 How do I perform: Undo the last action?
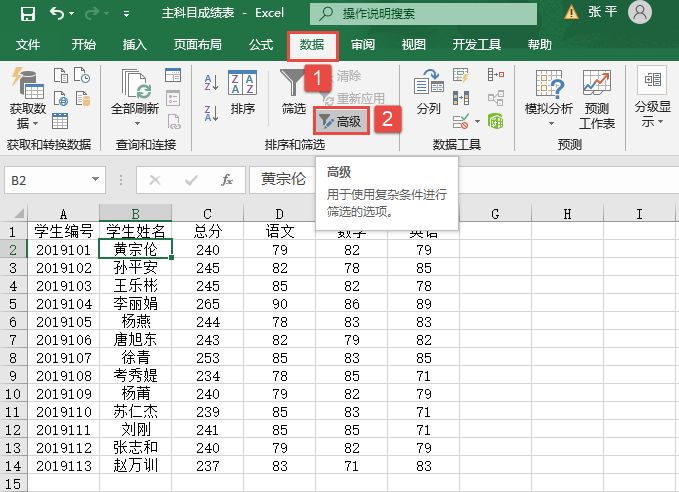coord(58,13)
